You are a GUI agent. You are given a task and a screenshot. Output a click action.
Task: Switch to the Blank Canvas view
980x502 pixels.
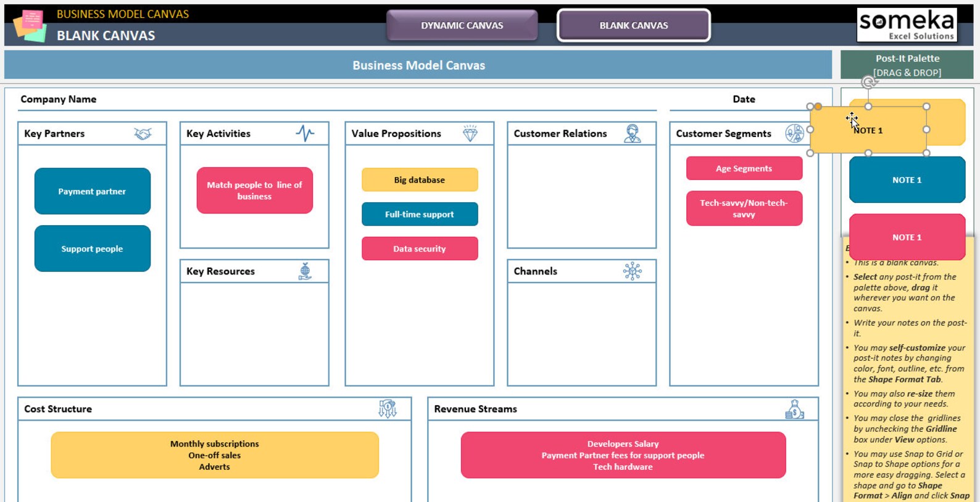(634, 25)
